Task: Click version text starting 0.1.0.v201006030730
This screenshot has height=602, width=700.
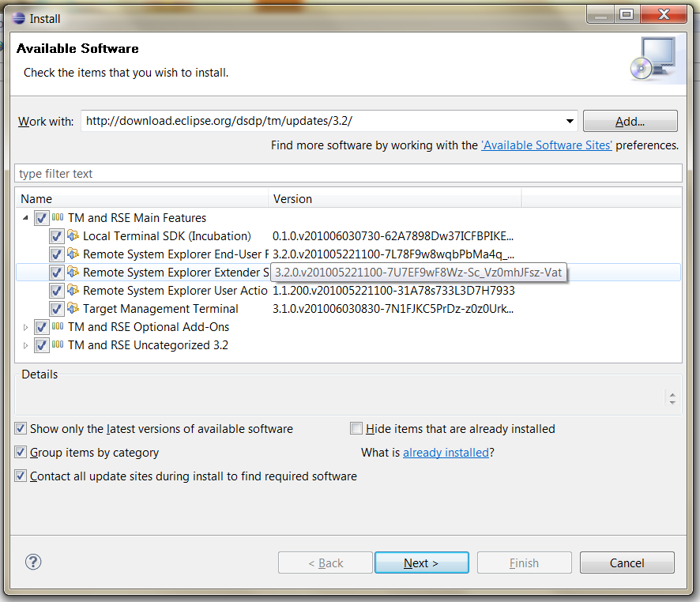Action: pyautogui.click(x=393, y=236)
